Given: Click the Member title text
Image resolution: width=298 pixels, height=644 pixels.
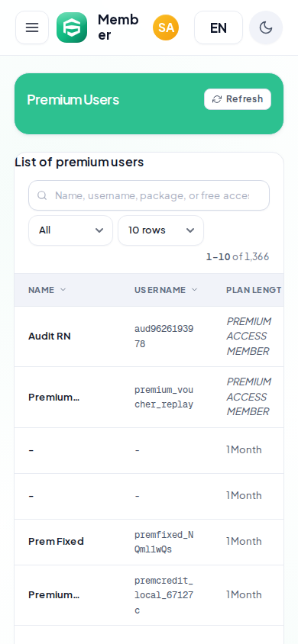Looking at the screenshot, I should pos(118,27).
